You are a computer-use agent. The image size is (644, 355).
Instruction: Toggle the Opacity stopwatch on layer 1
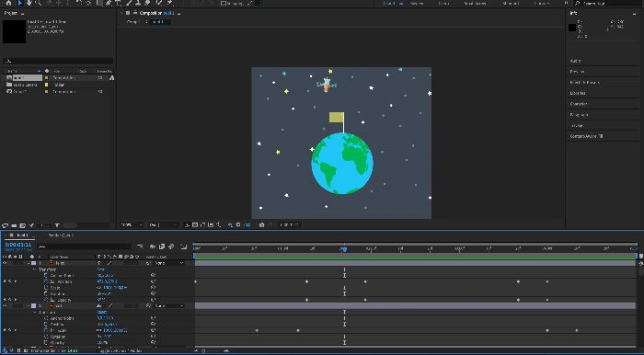coord(46,300)
